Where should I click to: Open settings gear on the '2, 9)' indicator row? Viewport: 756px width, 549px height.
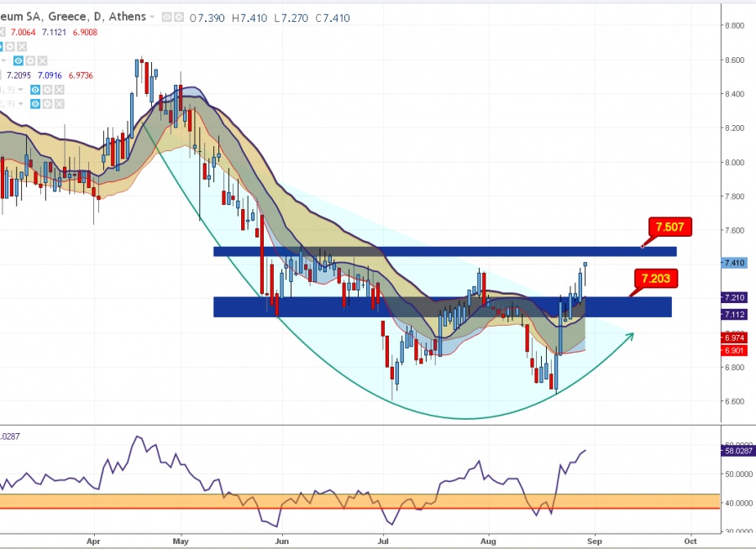[46, 103]
